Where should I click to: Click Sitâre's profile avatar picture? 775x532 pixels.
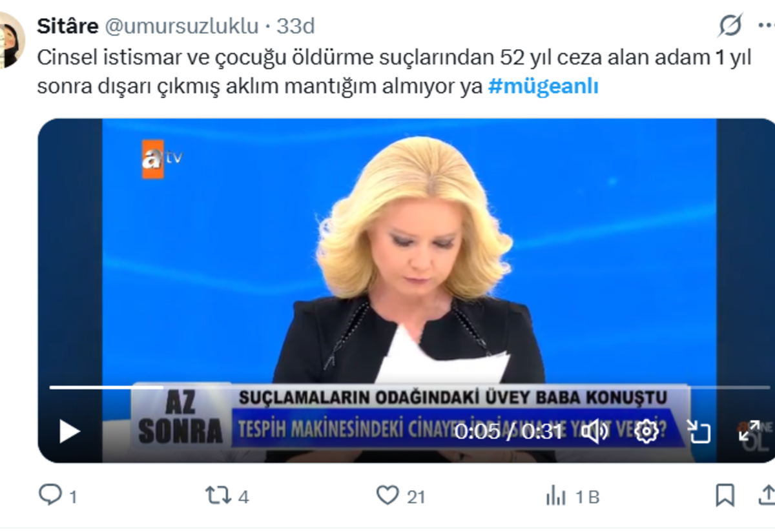tap(9, 40)
